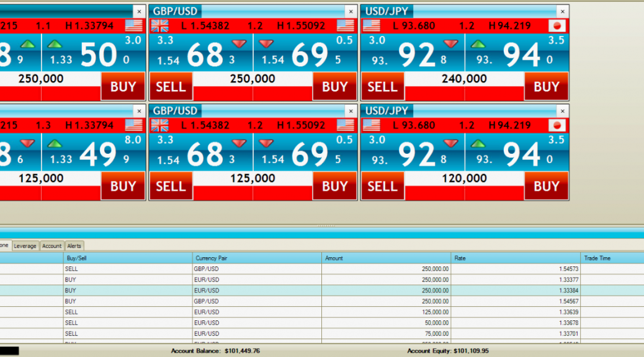Switch to the Leverage tab

[25, 246]
